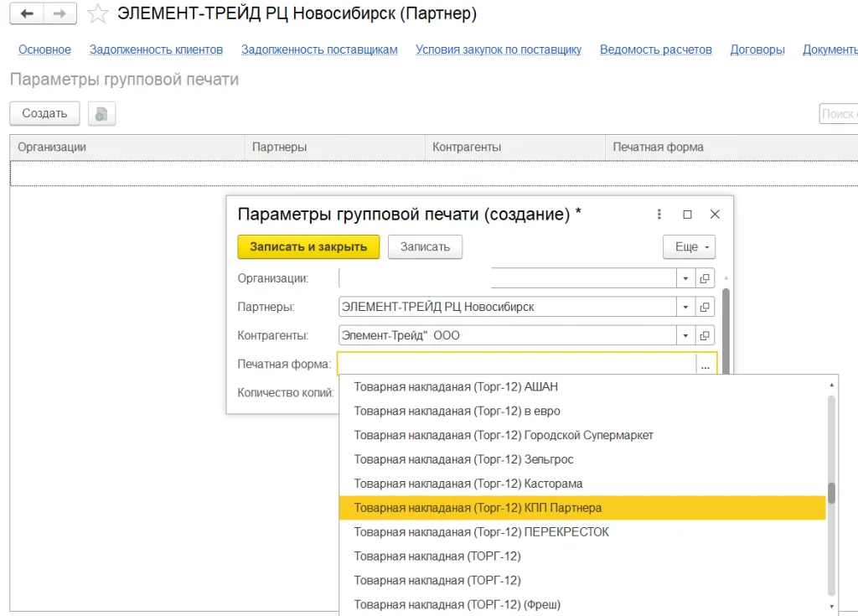Click the Создать button
Viewport: 858px width, 616px height.
pos(45,113)
